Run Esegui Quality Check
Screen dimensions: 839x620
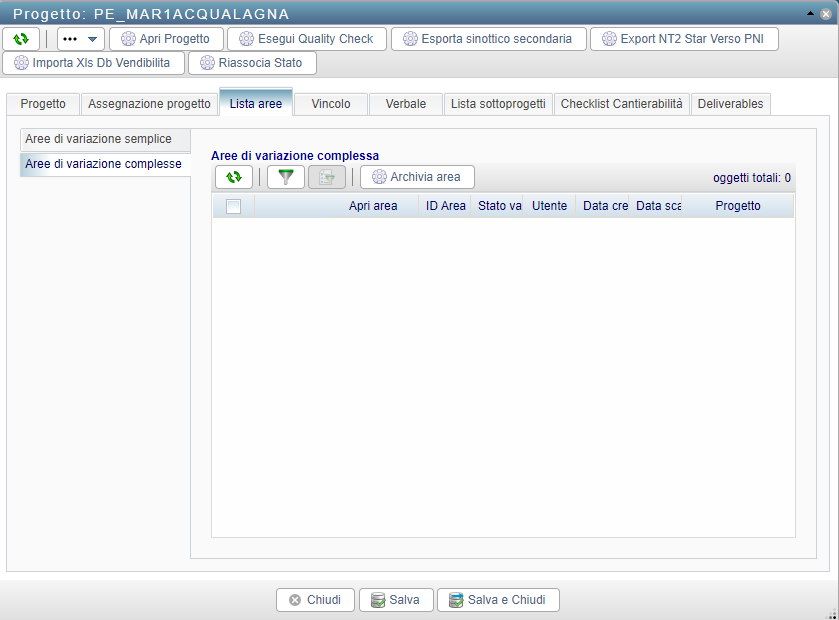306,39
